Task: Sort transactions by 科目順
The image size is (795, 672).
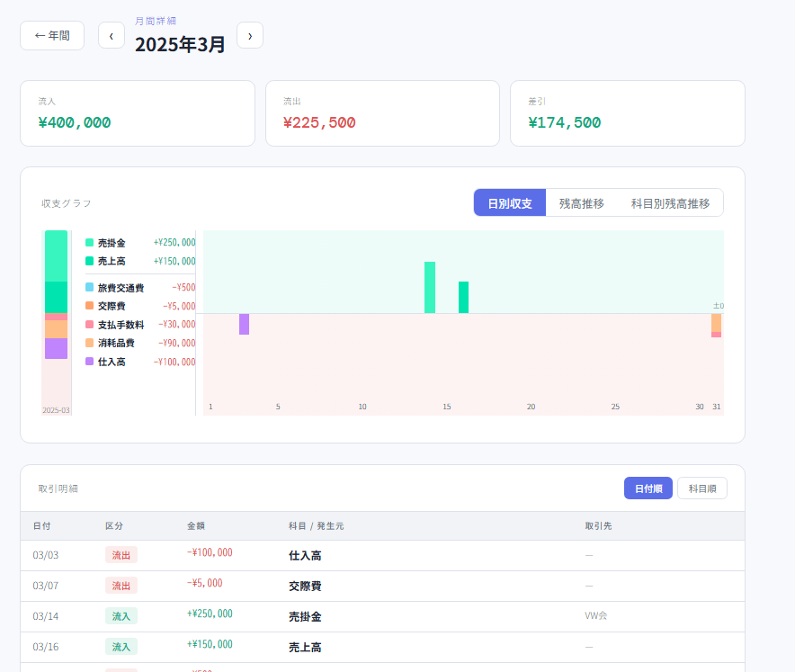Action: pyautogui.click(x=701, y=488)
